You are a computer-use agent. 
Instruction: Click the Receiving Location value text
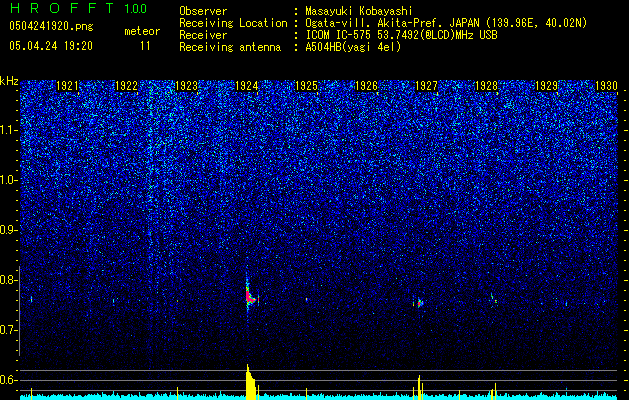click(x=445, y=23)
